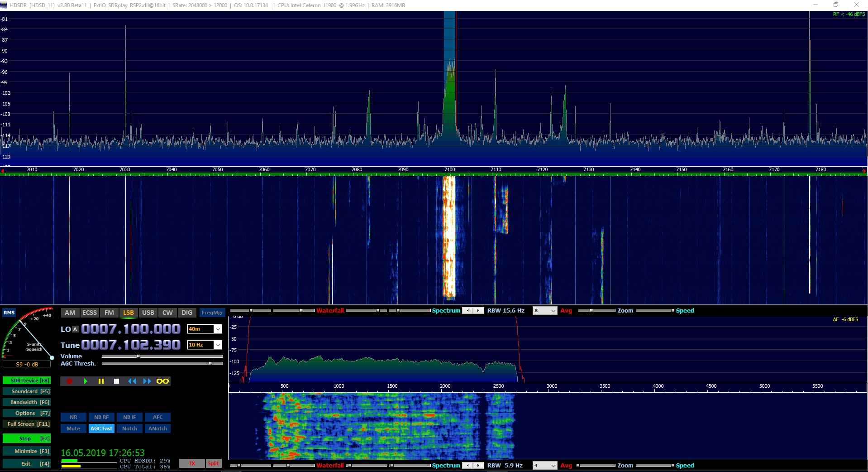868x472 pixels.
Task: Click the Stop [F2] button
Action: click(27, 438)
